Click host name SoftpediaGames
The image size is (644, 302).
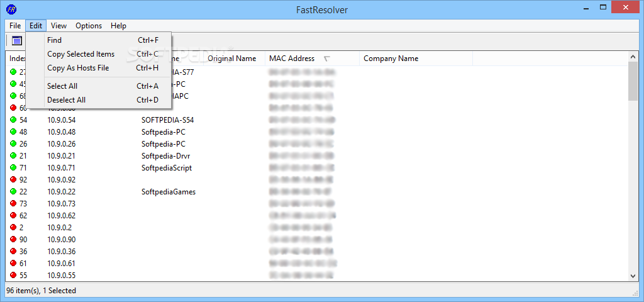[x=169, y=192]
